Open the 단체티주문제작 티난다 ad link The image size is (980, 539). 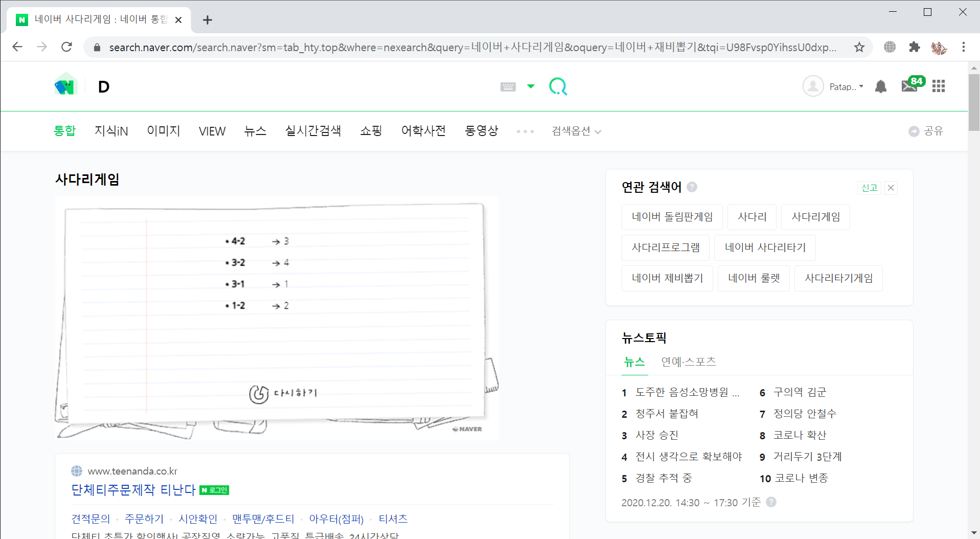pos(133,490)
